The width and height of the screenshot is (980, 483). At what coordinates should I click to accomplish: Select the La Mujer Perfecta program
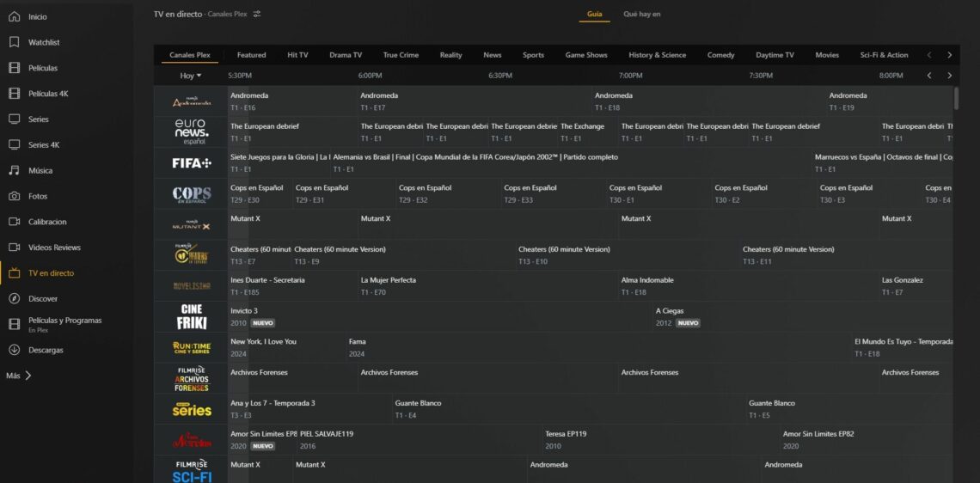[388, 280]
